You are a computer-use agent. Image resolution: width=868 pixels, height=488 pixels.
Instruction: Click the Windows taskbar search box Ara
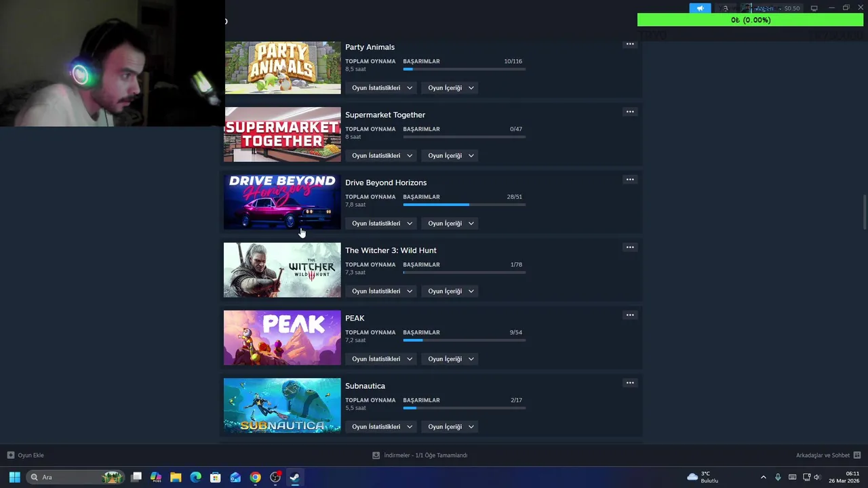tap(76, 477)
